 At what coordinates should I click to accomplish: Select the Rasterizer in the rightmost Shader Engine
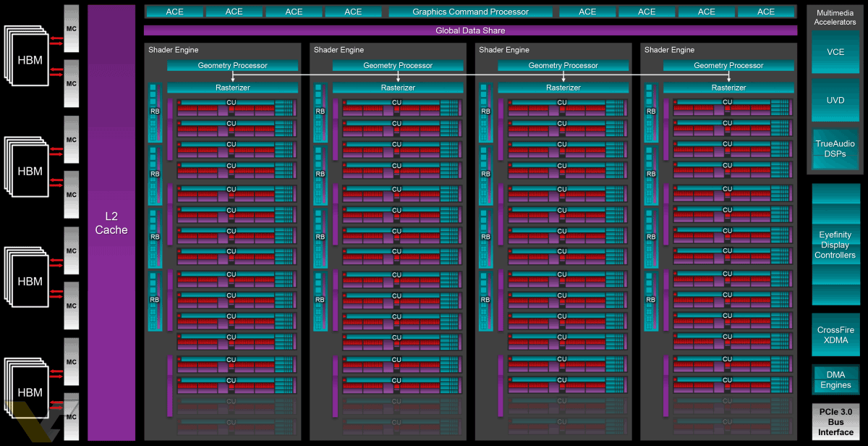[728, 88]
